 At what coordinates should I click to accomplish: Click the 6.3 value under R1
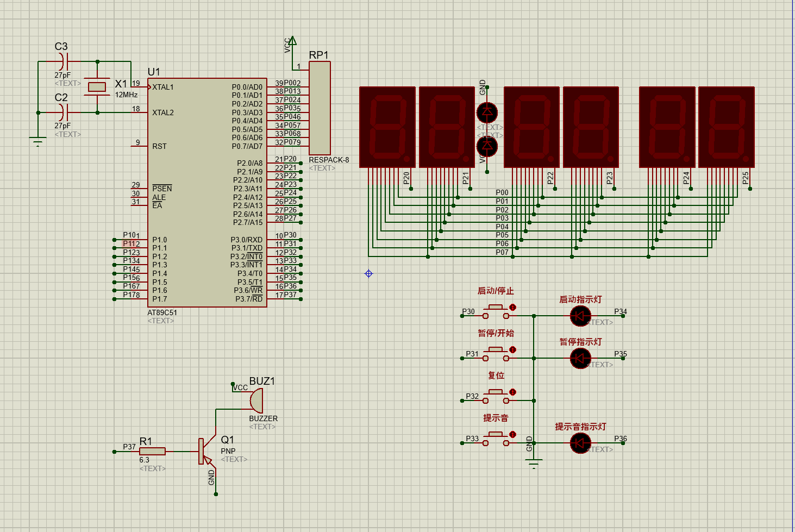click(144, 460)
